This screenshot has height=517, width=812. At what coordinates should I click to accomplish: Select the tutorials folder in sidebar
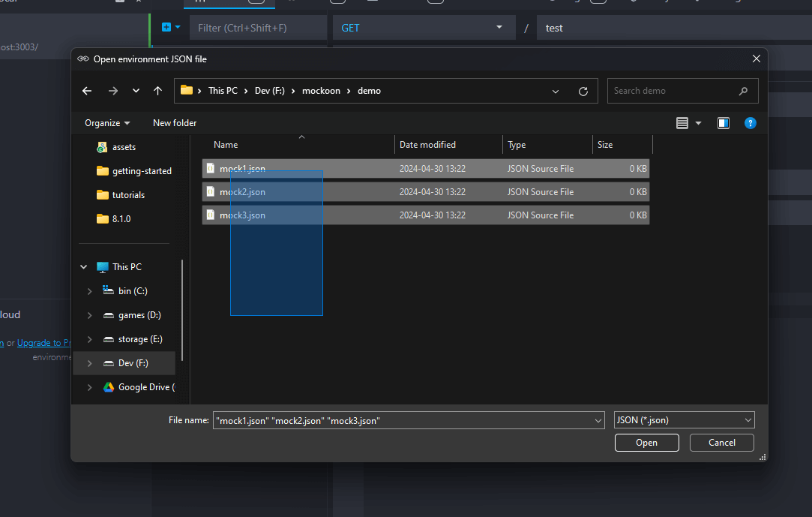[x=128, y=195]
